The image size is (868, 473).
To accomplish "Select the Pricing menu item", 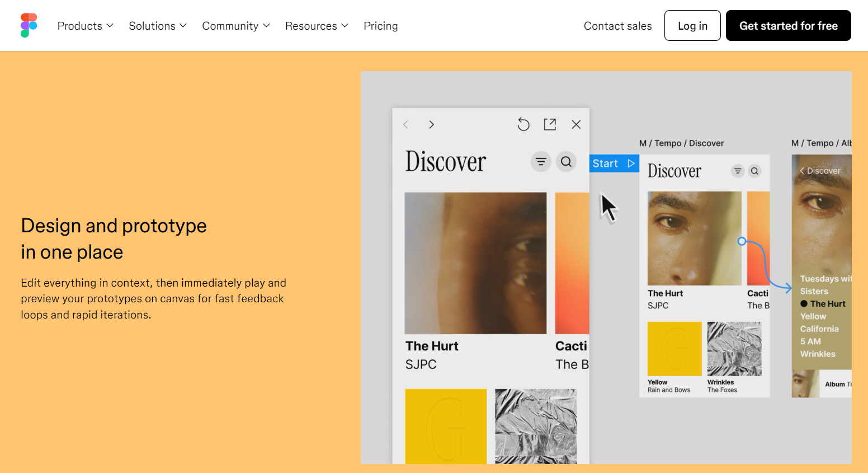I will point(380,25).
